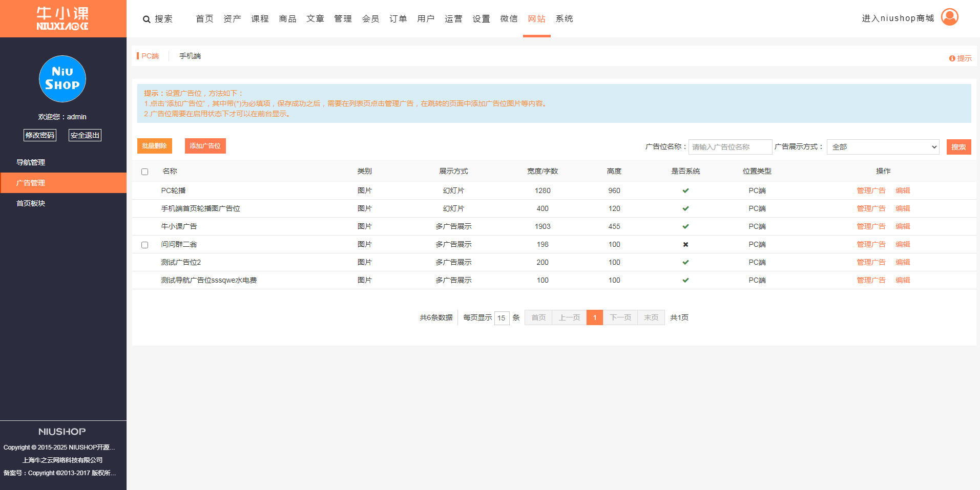Click the search magnifier icon in top bar
Screen dimensions: 980x490
pos(147,19)
